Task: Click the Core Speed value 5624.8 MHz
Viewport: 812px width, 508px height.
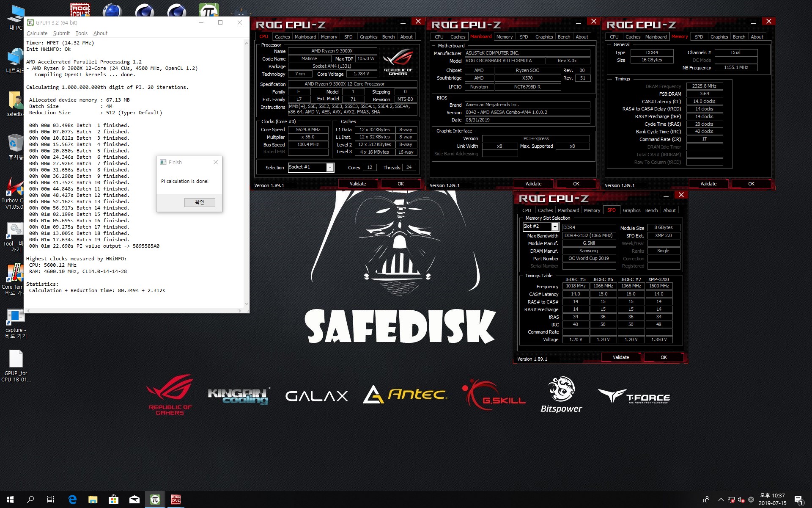Action: pyautogui.click(x=308, y=130)
